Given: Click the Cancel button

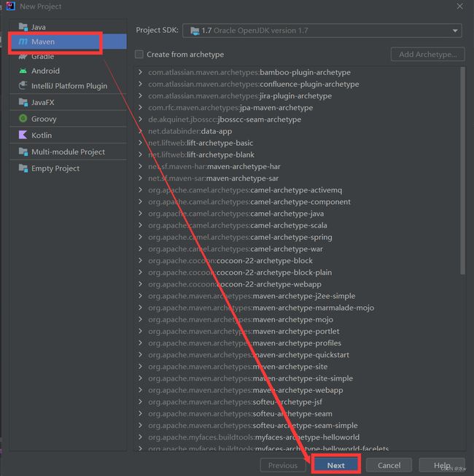Looking at the screenshot, I should (x=389, y=465).
